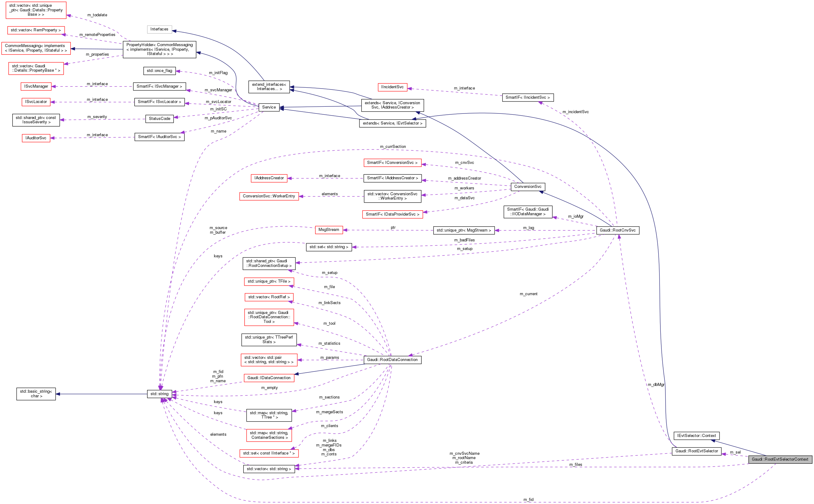Click the std::once_flag node
The height and width of the screenshot is (504, 814).
[159, 71]
